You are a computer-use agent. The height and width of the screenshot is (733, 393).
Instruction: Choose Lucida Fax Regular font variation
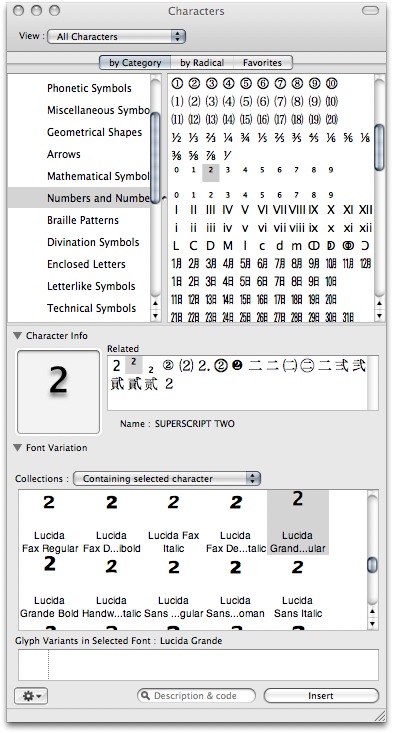tap(50, 523)
